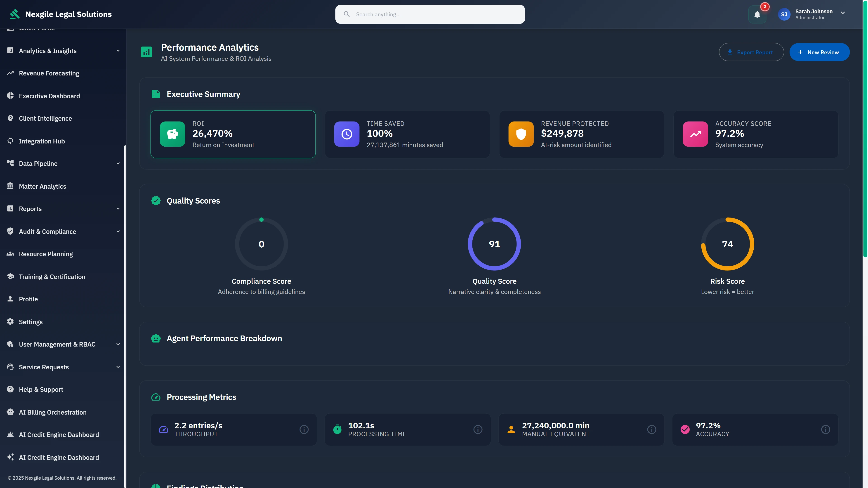Expand the Analytics & Insights section
Image resolution: width=868 pixels, height=488 pixels.
[x=118, y=51]
